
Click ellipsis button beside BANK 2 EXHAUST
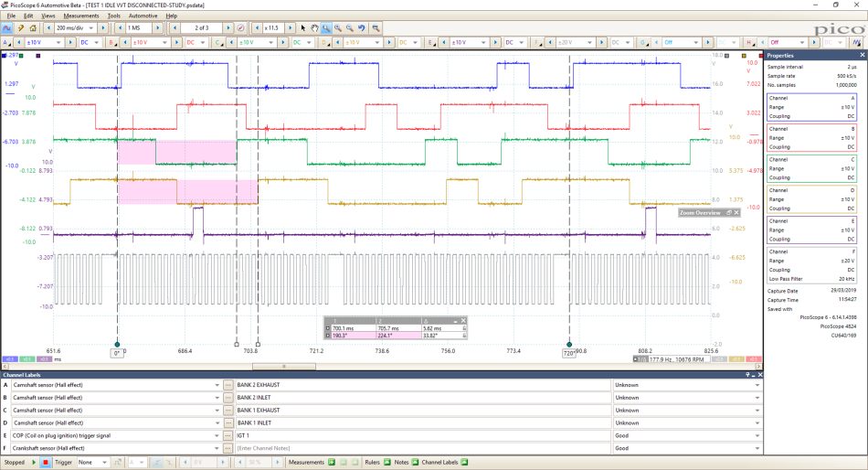[228, 385]
